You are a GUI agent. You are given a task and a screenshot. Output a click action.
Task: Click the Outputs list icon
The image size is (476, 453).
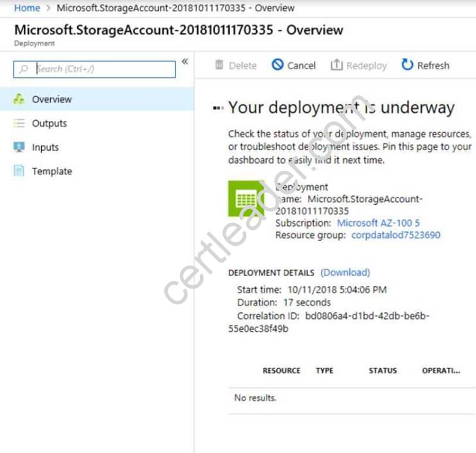click(19, 123)
